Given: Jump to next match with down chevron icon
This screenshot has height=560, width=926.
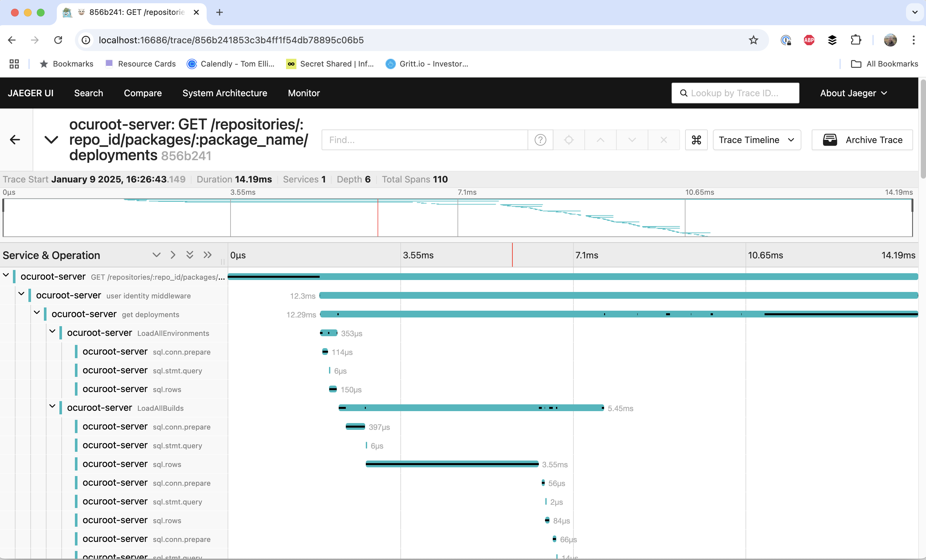Looking at the screenshot, I should (632, 140).
